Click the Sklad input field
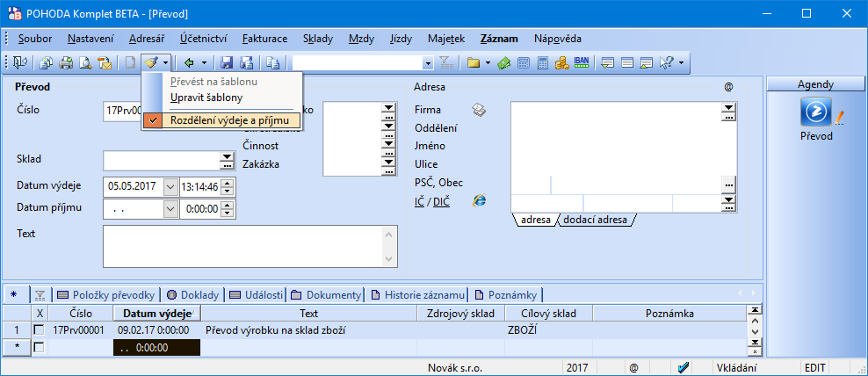Image resolution: width=868 pixels, height=376 pixels. tap(162, 161)
